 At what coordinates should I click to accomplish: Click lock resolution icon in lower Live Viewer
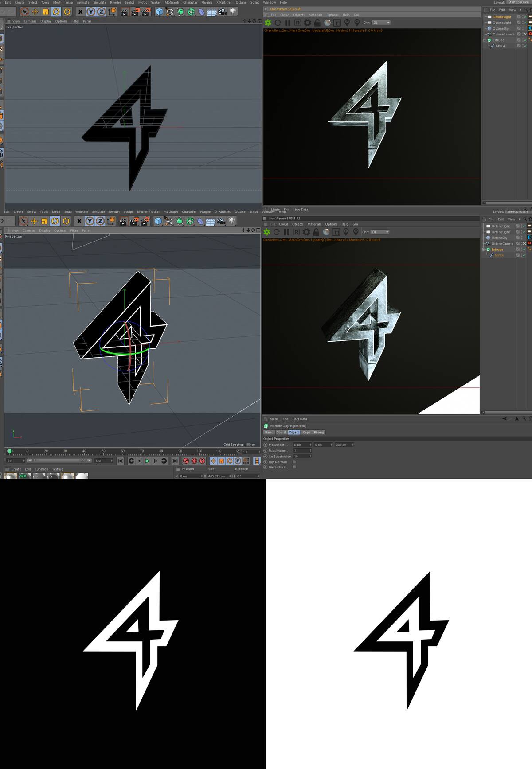tap(316, 232)
